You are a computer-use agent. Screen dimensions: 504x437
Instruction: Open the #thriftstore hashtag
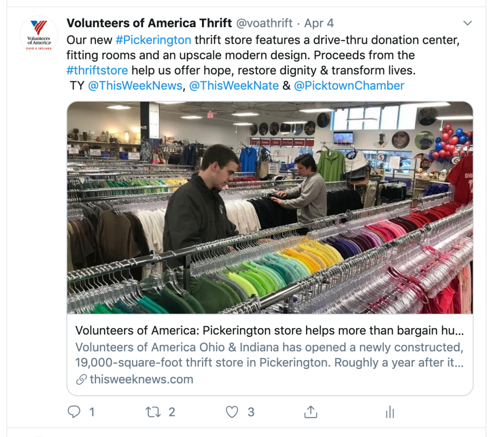pyautogui.click(x=97, y=70)
